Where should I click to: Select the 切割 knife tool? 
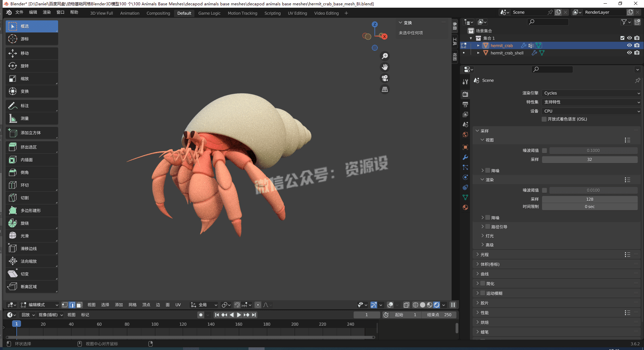click(x=32, y=198)
